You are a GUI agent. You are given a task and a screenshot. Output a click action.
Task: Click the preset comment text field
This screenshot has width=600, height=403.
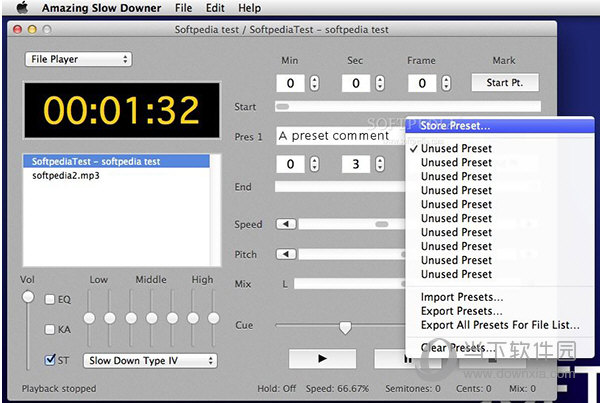click(341, 136)
